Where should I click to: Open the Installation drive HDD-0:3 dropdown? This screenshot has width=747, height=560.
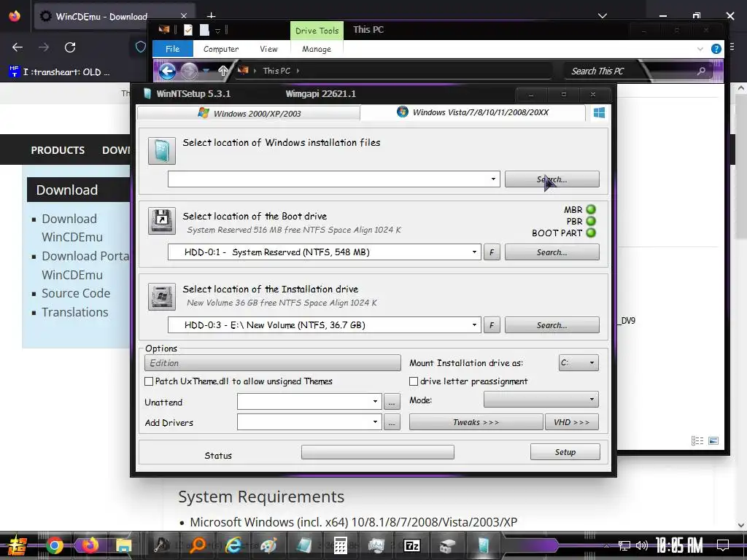[474, 325]
